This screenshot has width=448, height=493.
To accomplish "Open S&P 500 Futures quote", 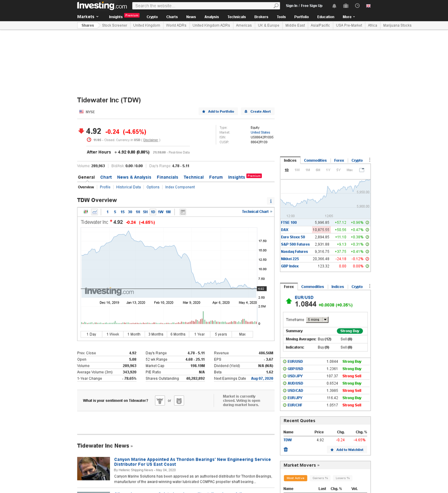I will [295, 244].
